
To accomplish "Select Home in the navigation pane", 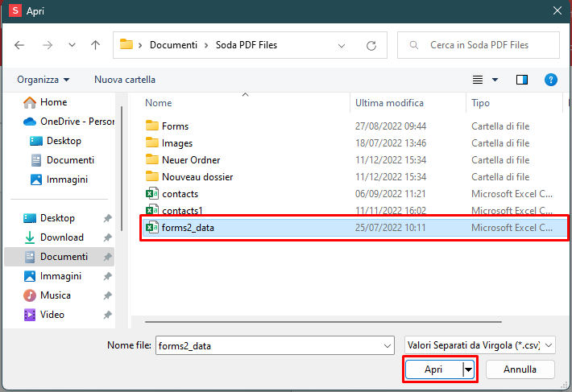I will [x=45, y=102].
